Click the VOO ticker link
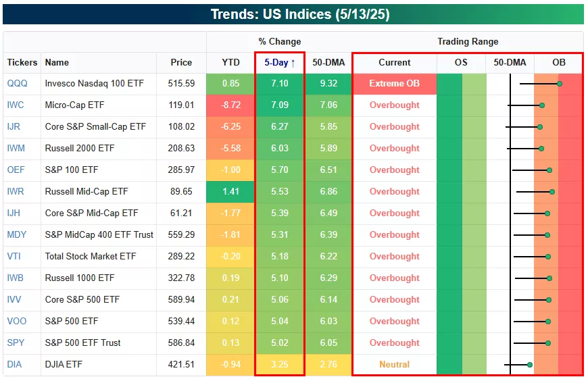This screenshot has height=379, width=588. (17, 321)
